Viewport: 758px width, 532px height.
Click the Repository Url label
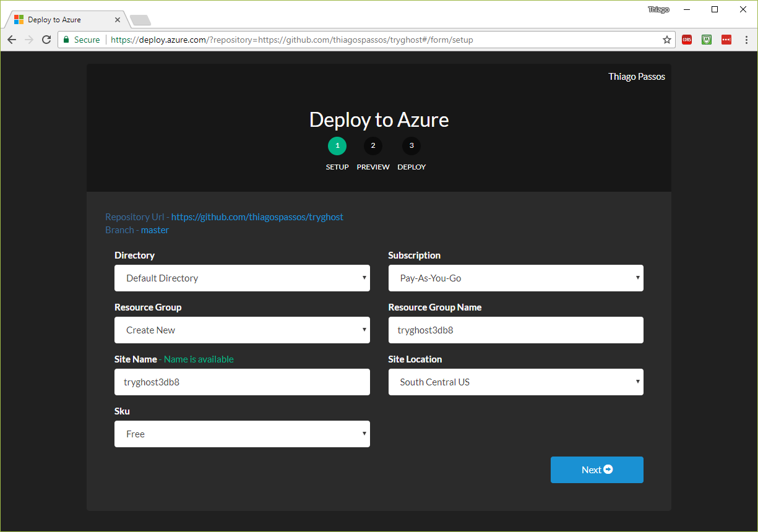[135, 217]
